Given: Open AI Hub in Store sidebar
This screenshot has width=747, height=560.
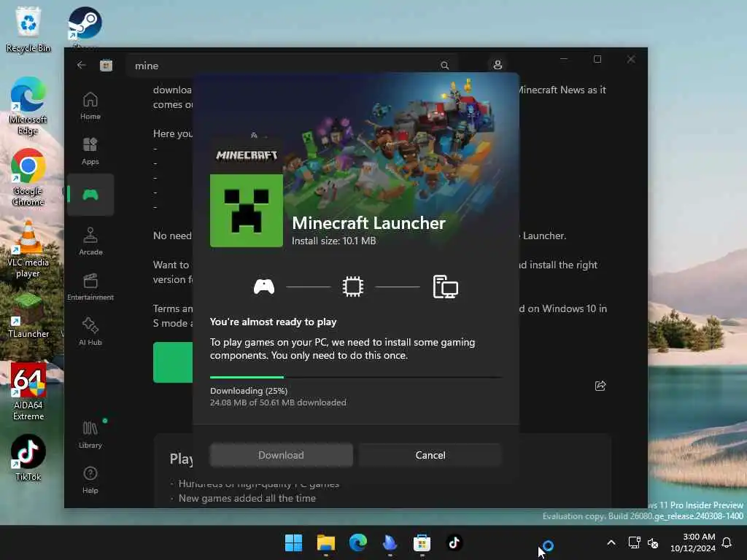Looking at the screenshot, I should coord(90,332).
